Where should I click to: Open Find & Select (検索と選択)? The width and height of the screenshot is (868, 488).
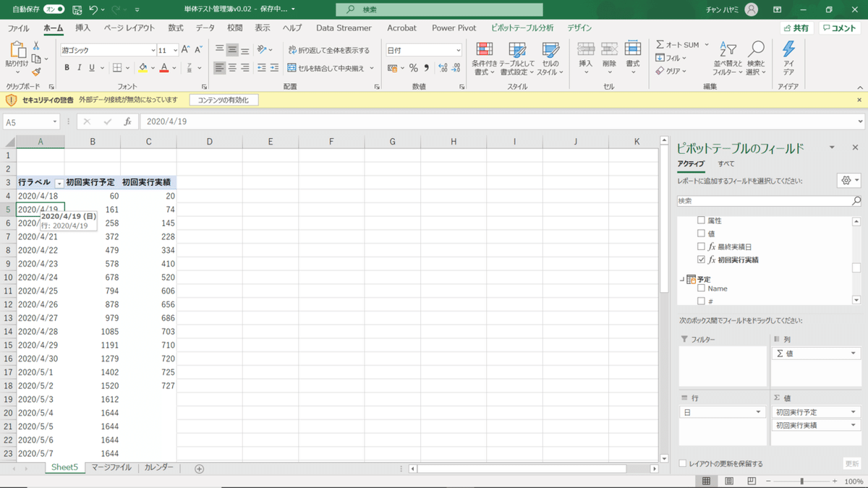tap(756, 59)
